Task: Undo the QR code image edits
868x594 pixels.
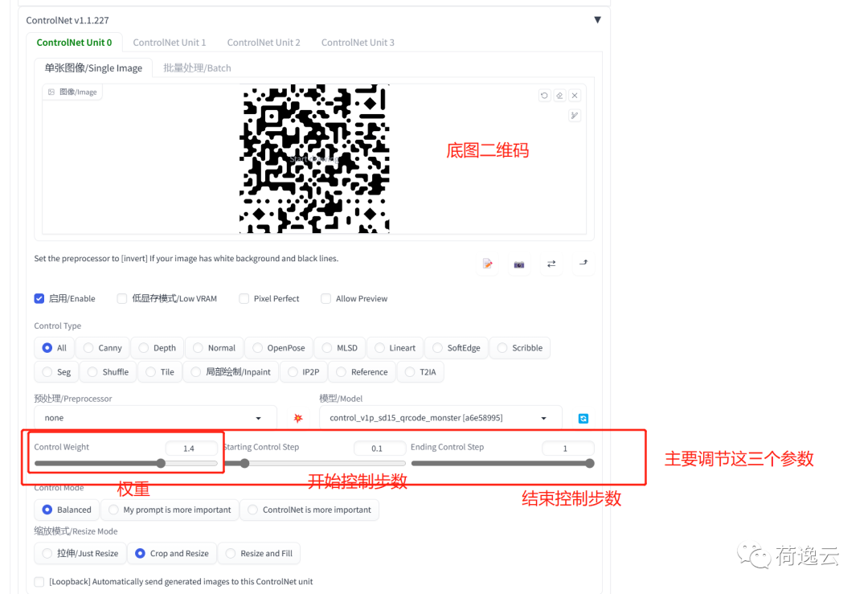Action: (x=544, y=95)
